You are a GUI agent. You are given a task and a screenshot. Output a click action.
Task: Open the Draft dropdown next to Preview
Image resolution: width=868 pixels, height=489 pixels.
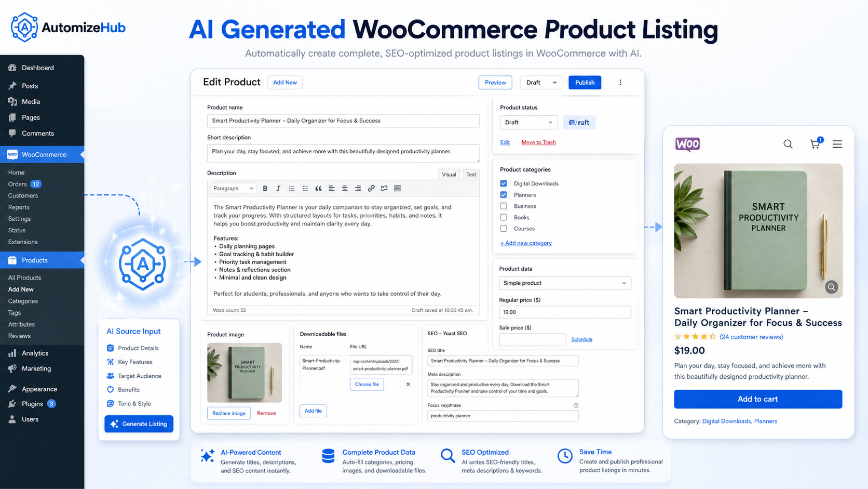pos(541,83)
